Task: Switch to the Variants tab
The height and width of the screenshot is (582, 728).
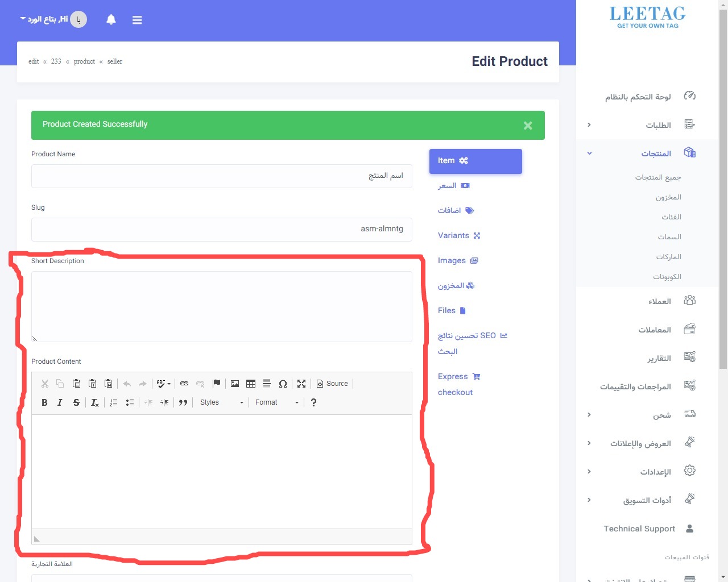Action: tap(458, 235)
